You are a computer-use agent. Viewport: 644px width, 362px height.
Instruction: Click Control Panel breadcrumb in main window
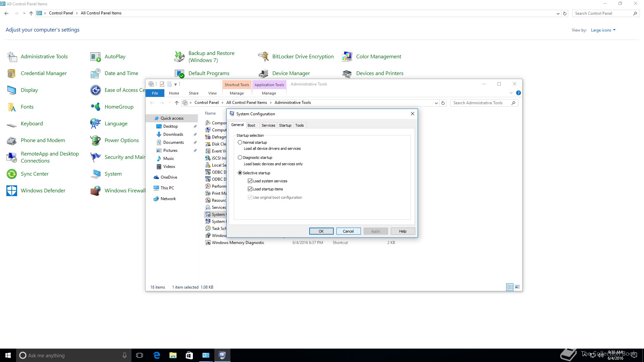(61, 13)
